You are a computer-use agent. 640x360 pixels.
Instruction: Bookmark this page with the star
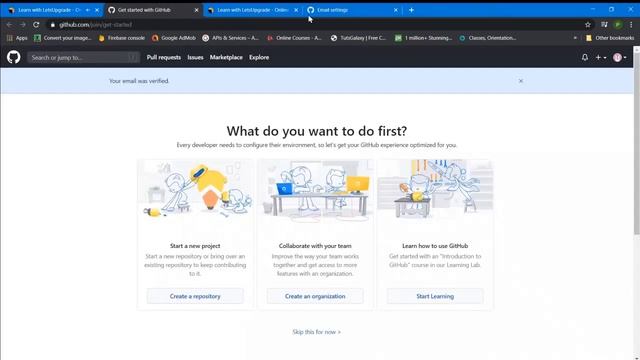point(588,25)
